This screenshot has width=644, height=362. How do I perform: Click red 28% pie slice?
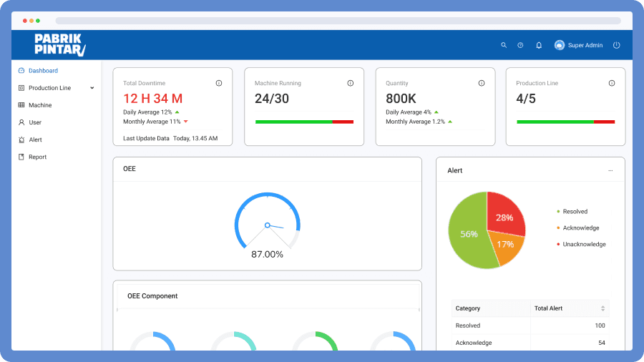click(x=504, y=217)
